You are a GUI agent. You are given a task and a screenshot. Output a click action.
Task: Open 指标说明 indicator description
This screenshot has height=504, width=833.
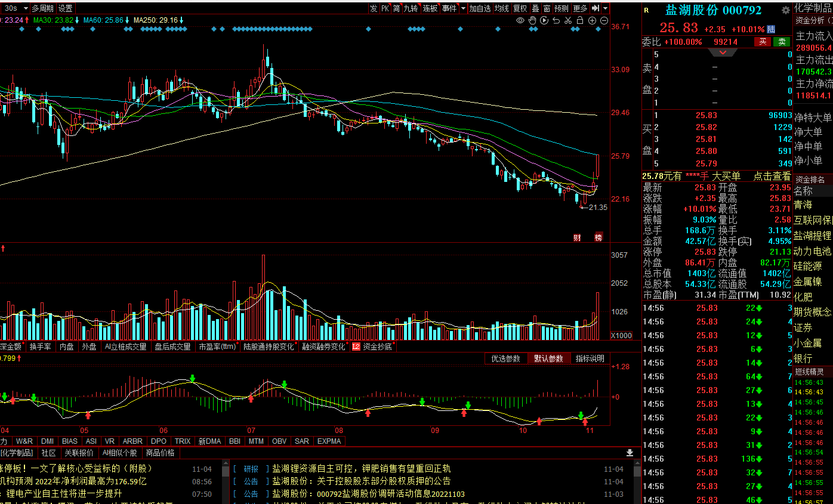coord(590,358)
